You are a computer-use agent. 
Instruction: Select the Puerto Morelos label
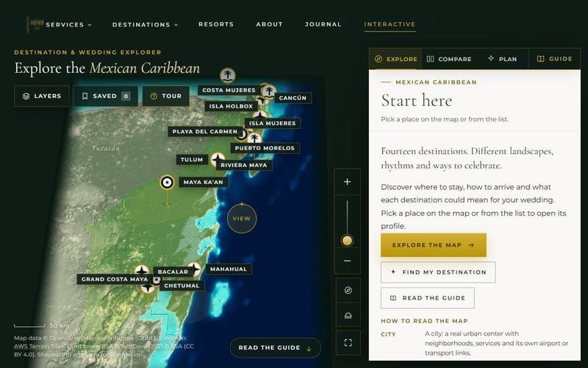coord(265,148)
